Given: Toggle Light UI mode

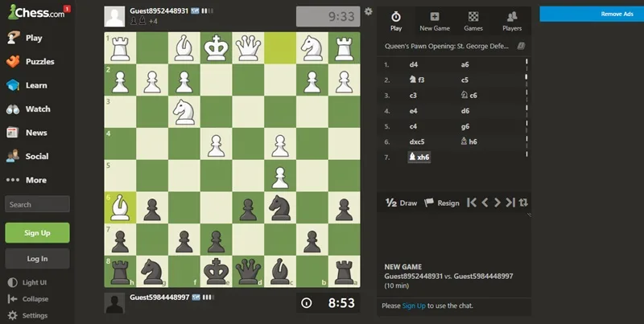Looking at the screenshot, I should coord(27,282).
